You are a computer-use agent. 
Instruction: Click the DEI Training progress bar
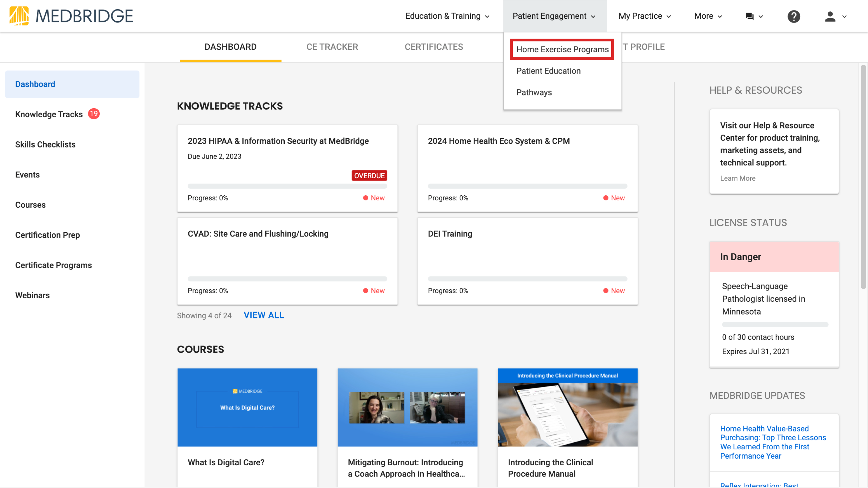527,279
